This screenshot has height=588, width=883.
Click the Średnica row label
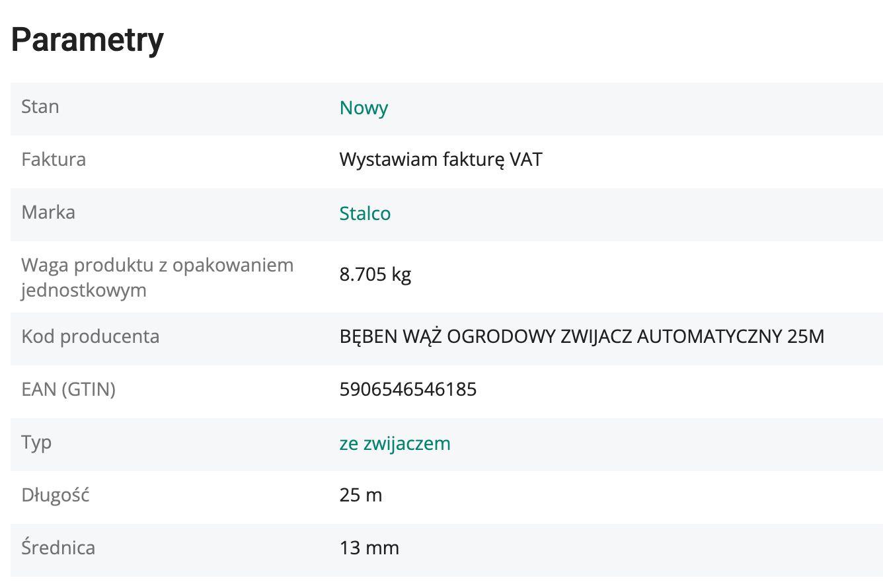point(58,548)
